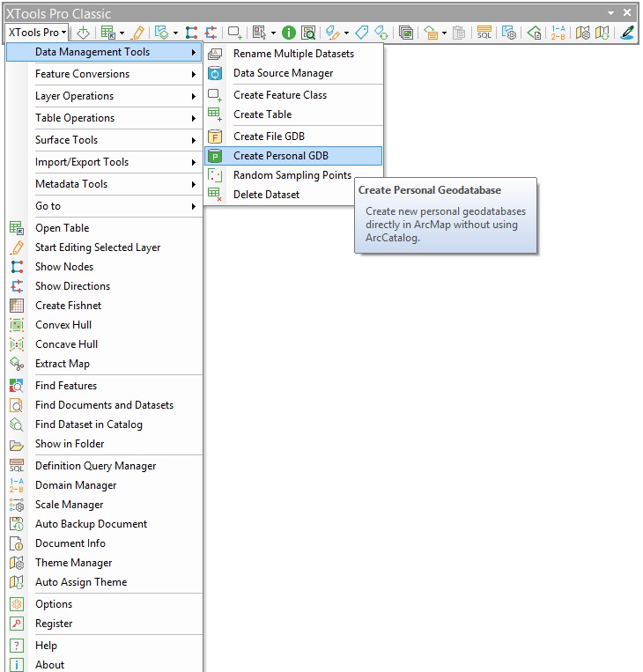Click the toolbar rectangle icon with green plus

[x=235, y=33]
